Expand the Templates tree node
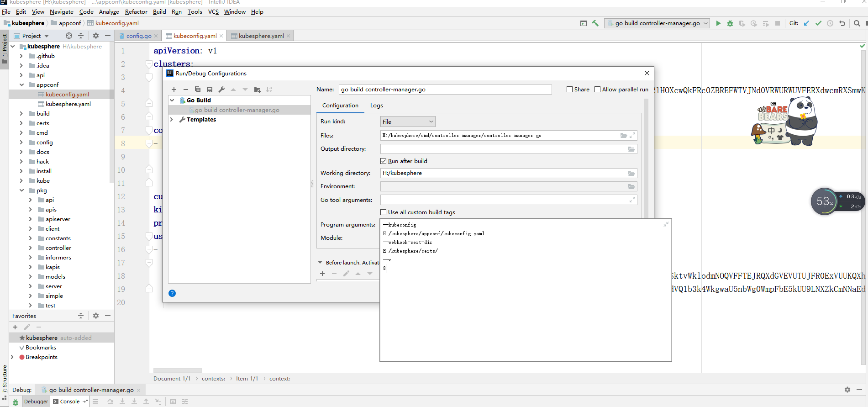Viewport: 868px width, 407px height. (x=172, y=120)
